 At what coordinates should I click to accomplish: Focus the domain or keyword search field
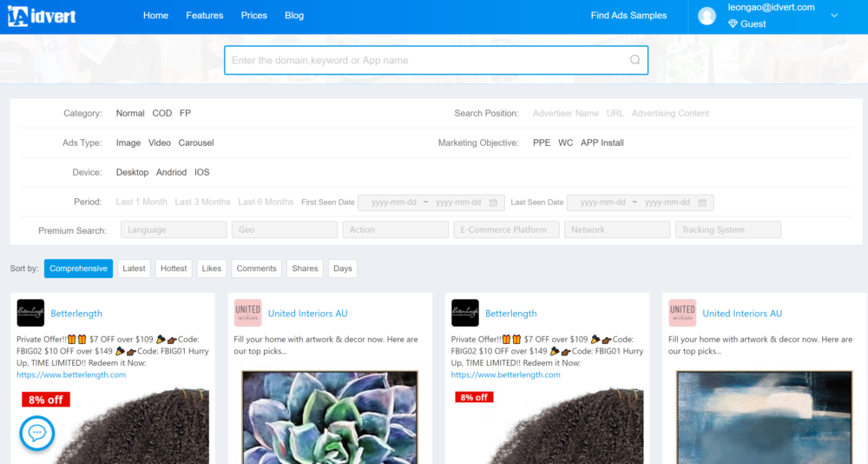point(425,60)
